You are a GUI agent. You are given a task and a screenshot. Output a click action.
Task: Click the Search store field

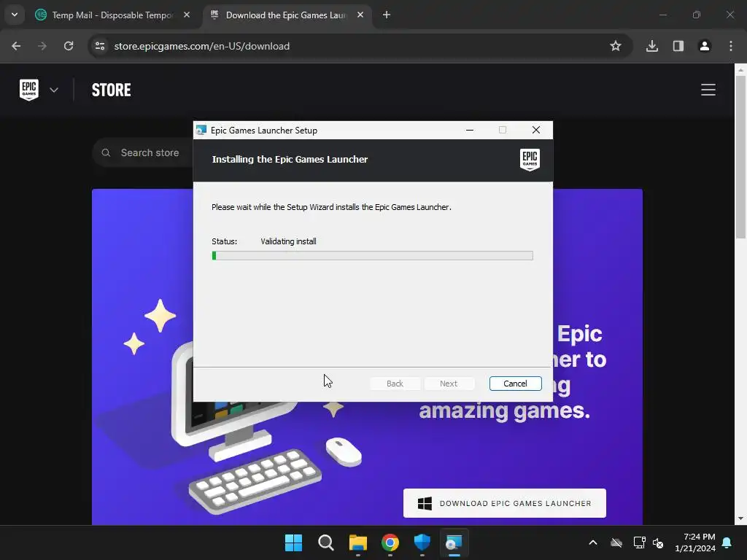pyautogui.click(x=150, y=153)
